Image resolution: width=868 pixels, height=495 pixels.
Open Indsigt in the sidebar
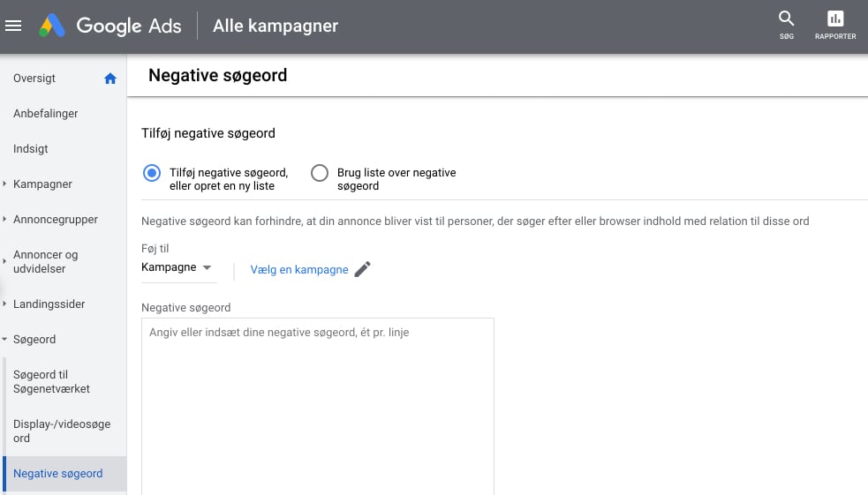[x=31, y=149]
